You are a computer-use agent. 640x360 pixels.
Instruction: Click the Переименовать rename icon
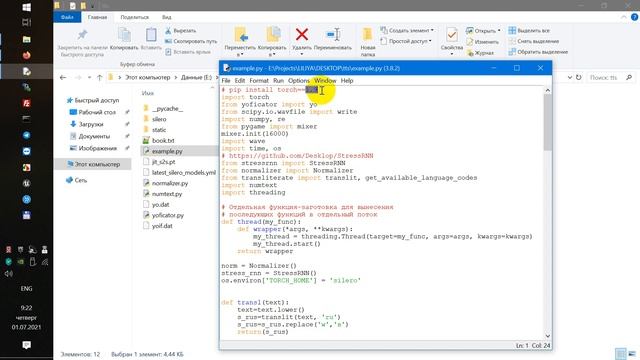[333, 35]
